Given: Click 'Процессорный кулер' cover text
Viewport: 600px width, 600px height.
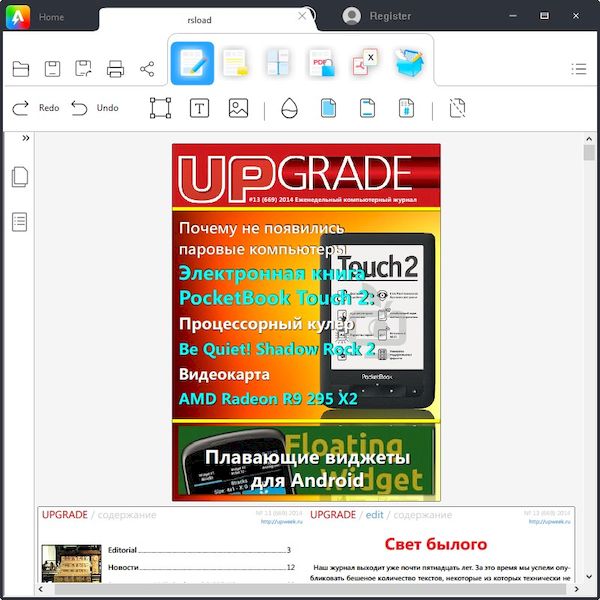Looking at the screenshot, I should 267,324.
